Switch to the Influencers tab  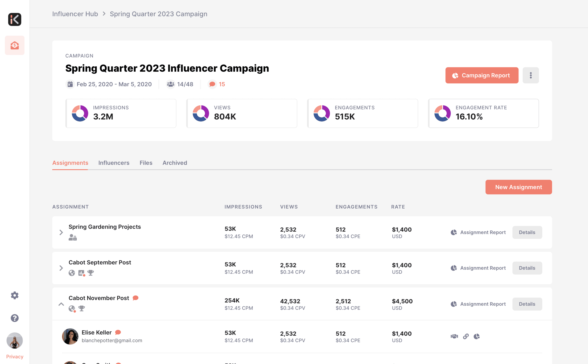[x=114, y=163]
